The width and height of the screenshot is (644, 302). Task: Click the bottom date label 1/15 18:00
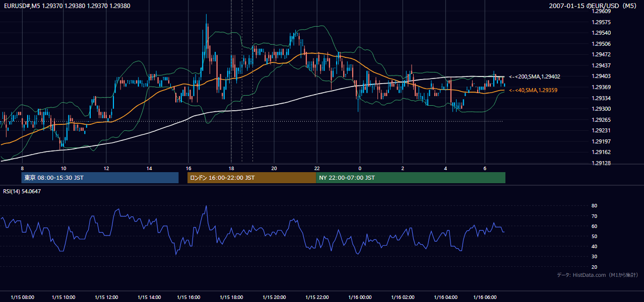[x=232, y=297]
